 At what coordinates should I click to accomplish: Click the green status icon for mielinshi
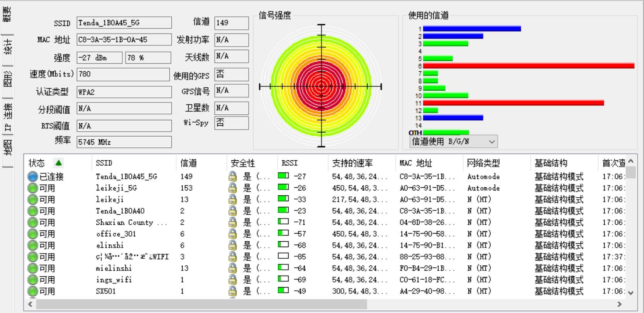point(33,268)
